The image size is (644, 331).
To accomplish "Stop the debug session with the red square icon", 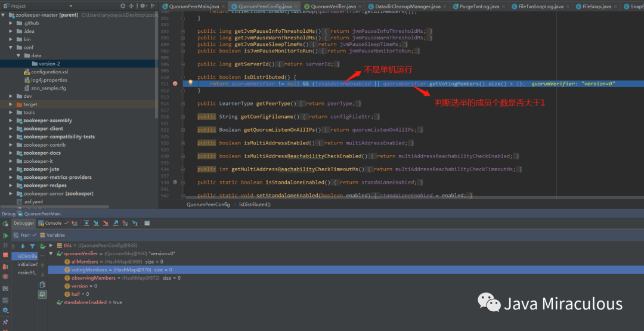I will 5,255.
